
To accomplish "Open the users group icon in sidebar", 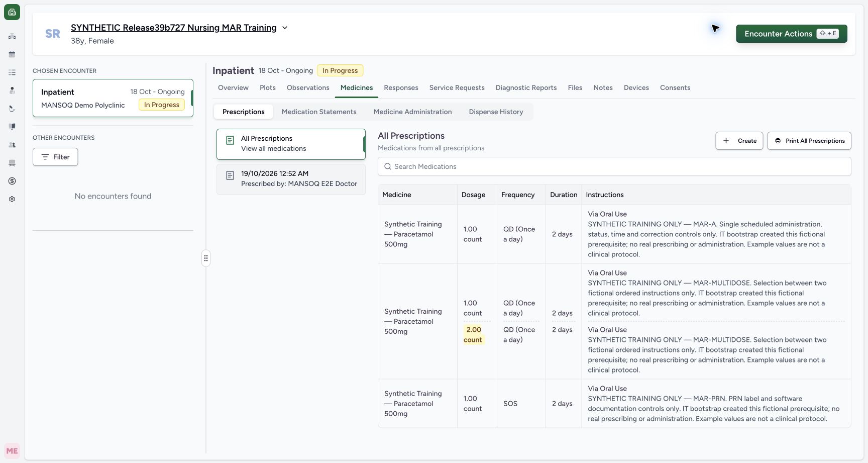I will coord(12,145).
